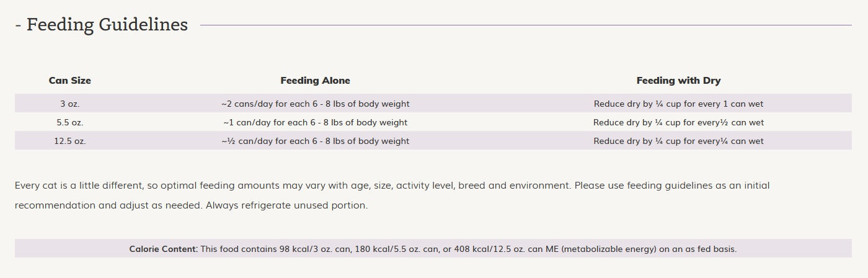Click 'Reduce dry by ¼ cup for every½ can wet'
The height and width of the screenshot is (278, 868).
click(x=678, y=122)
